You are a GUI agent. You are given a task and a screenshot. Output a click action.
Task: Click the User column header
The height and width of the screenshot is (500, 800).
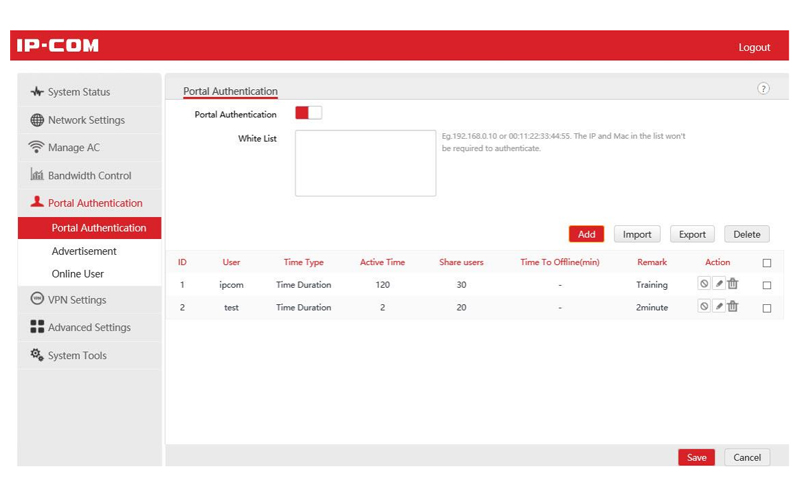pos(231,262)
